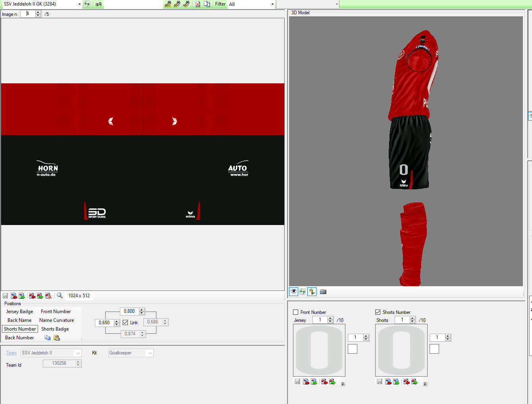The height and width of the screenshot is (404, 532).
Task: Select Front Number in Positions list
Action: coord(56,312)
